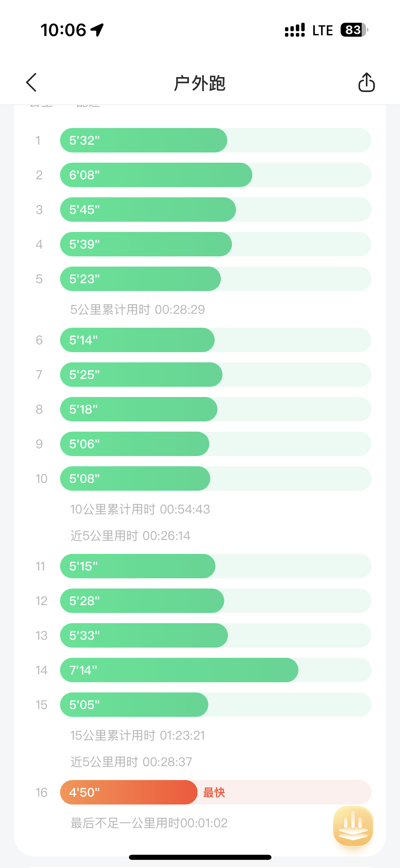The width and height of the screenshot is (400, 868).
Task: Tap the location arrow in status bar
Action: click(97, 30)
